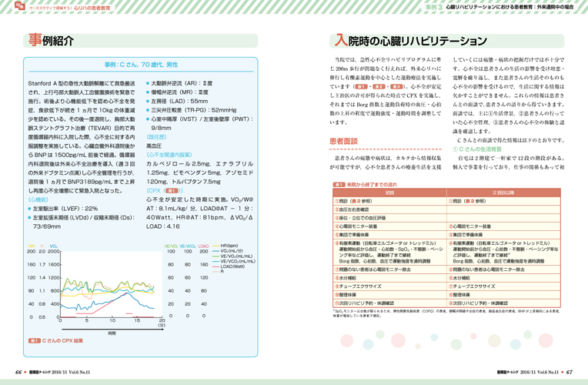The height and width of the screenshot is (385, 588).
Task: Click the value '9/8mm' after IVST/PWT
Action: click(161, 128)
